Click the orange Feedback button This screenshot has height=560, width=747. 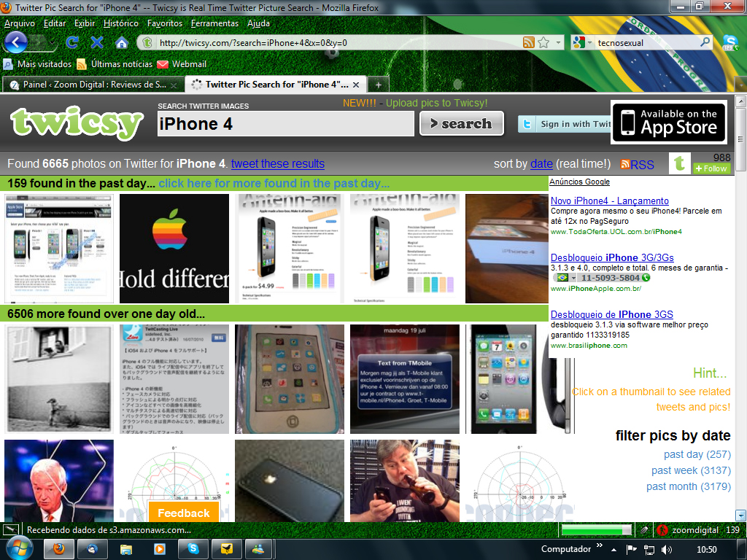pyautogui.click(x=183, y=513)
